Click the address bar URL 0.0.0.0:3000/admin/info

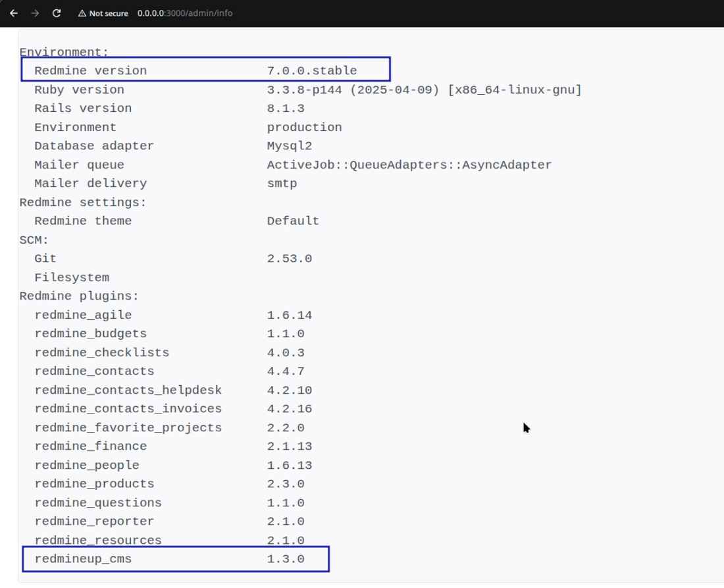click(185, 13)
